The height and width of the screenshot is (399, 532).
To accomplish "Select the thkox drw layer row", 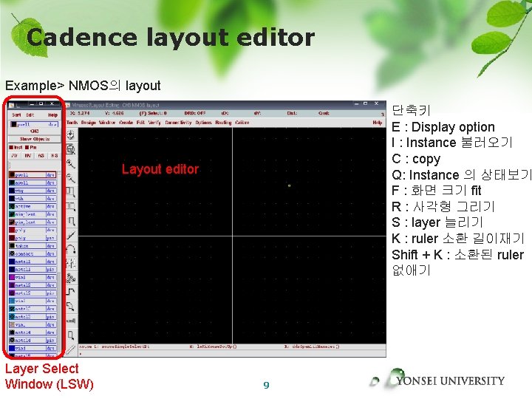I will pyautogui.click(x=33, y=246).
